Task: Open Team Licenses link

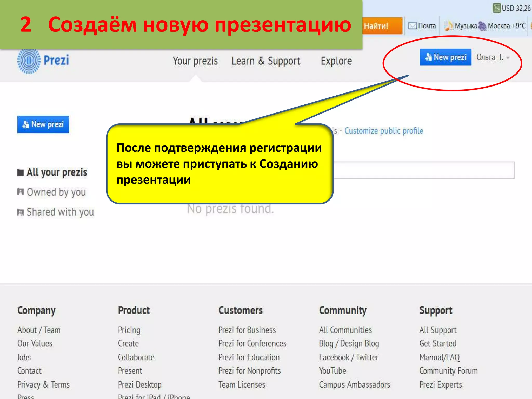Action: pos(242,384)
